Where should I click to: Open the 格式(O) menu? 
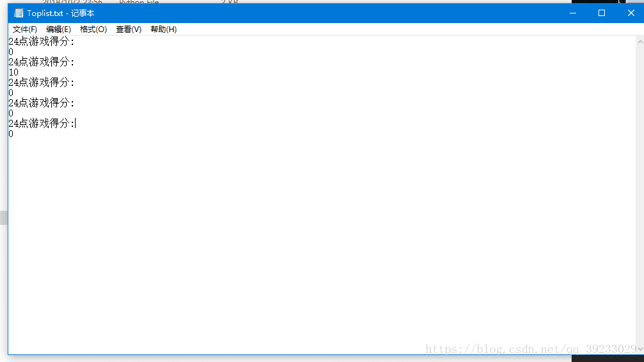(93, 29)
